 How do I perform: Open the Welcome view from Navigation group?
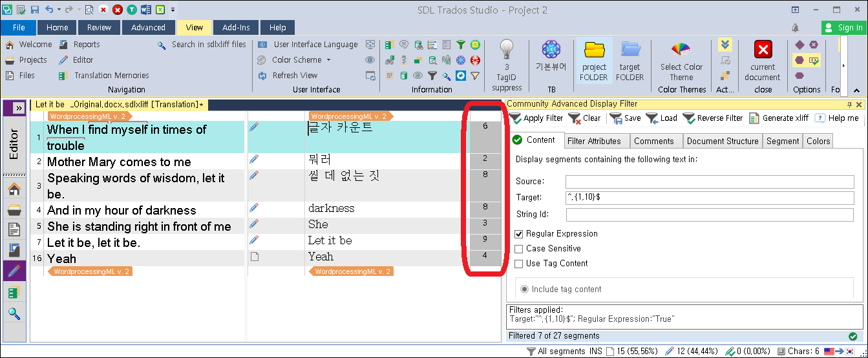tap(28, 45)
